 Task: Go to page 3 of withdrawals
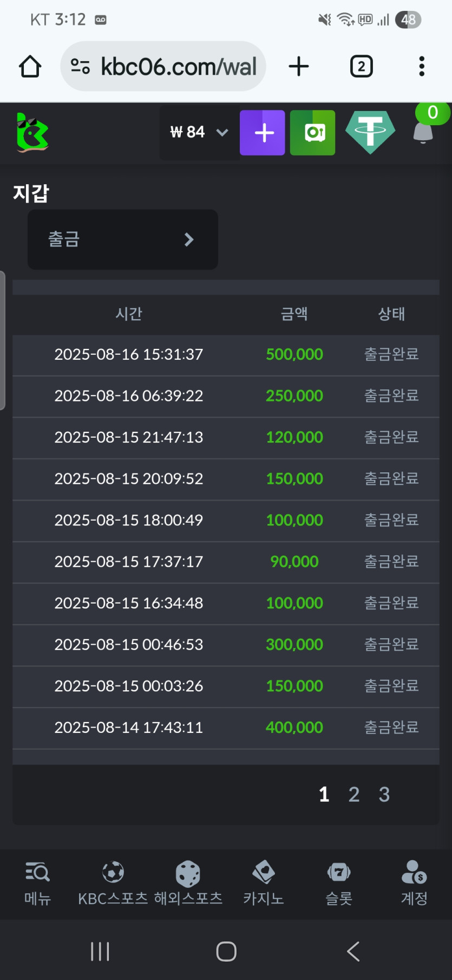(384, 795)
